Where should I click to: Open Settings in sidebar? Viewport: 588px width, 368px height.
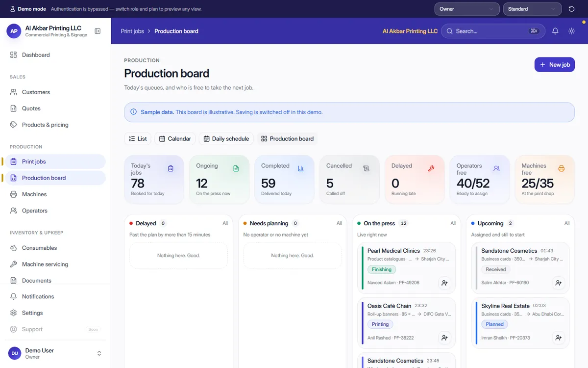55,313
